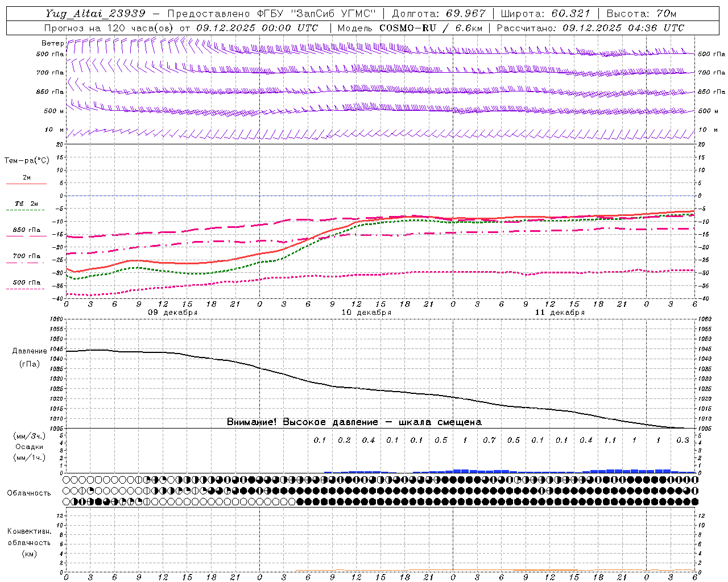
Task: Click the Высота: 70м header field
Action: [x=642, y=14]
